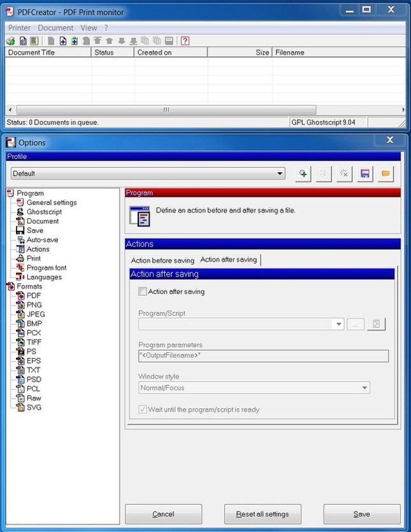Click the save profile floppy disk icon
This screenshot has height=532, width=411.
click(x=365, y=174)
